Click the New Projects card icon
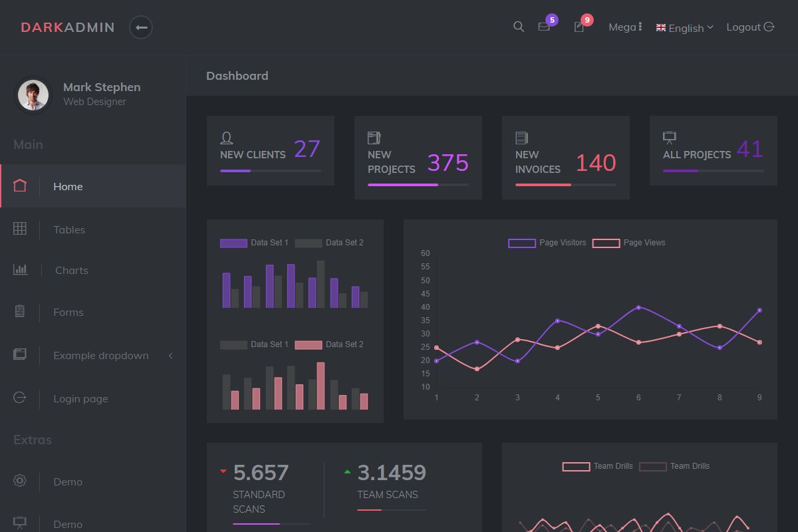 pos(374,138)
